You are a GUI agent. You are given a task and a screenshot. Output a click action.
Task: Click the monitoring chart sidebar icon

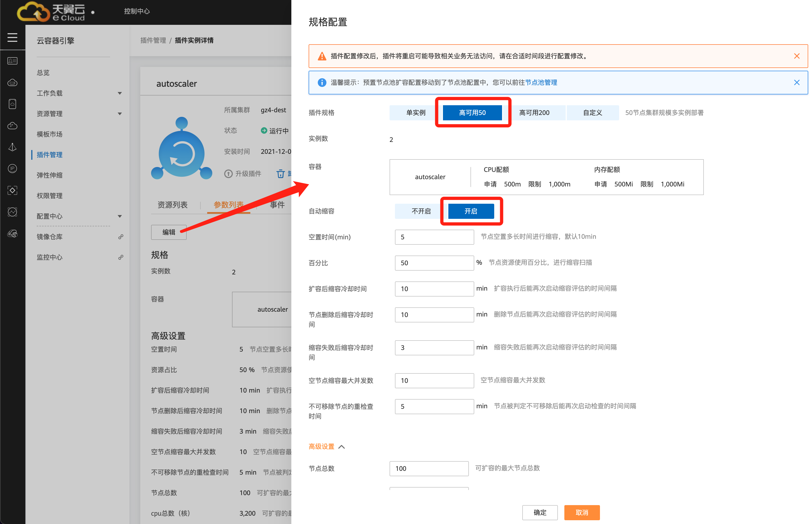tap(12, 212)
